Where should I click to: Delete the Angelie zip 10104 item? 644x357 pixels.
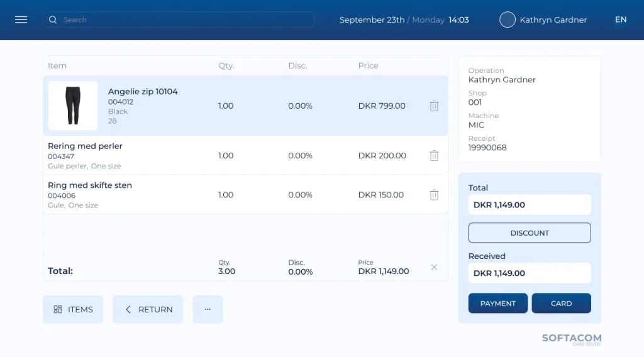pos(434,106)
